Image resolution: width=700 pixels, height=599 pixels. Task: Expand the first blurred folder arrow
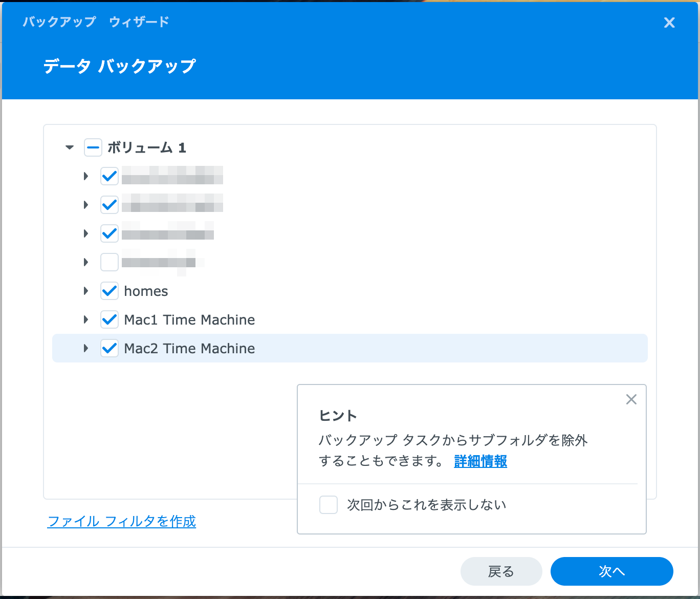[86, 176]
